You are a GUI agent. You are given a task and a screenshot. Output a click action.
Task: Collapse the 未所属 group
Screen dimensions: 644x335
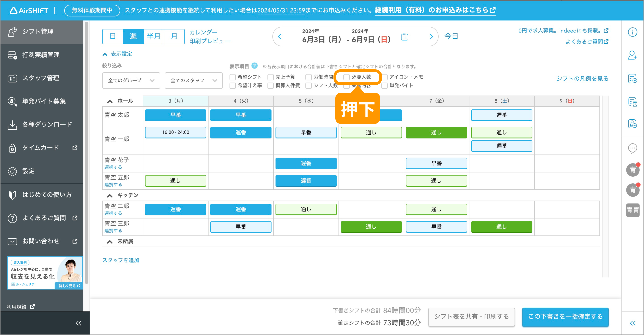(x=110, y=242)
